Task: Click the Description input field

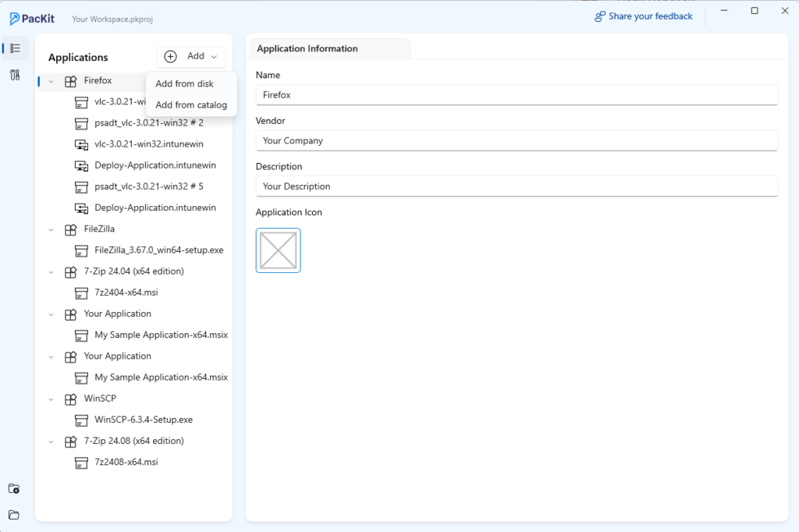Action: 517,186
